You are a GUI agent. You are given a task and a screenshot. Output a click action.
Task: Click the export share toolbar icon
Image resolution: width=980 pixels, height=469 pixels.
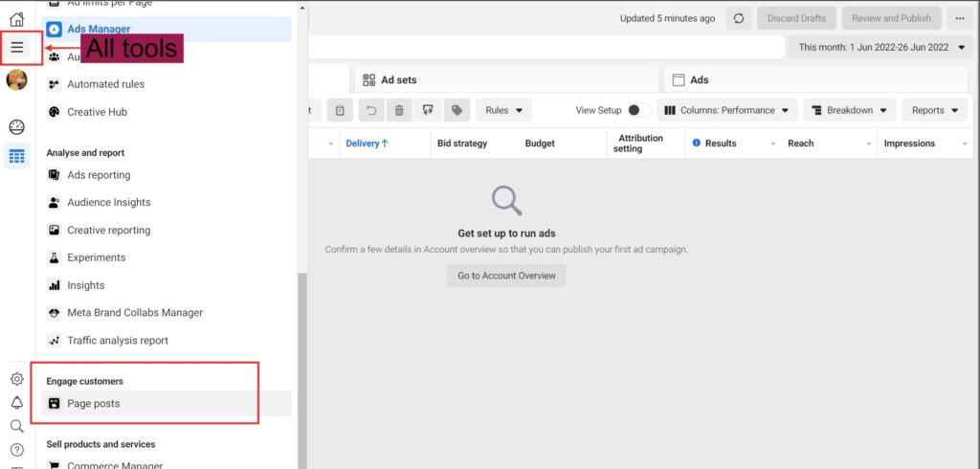(428, 111)
